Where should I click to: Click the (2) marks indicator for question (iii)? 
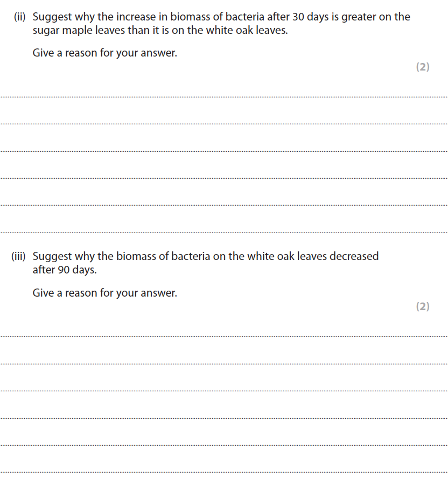423,306
